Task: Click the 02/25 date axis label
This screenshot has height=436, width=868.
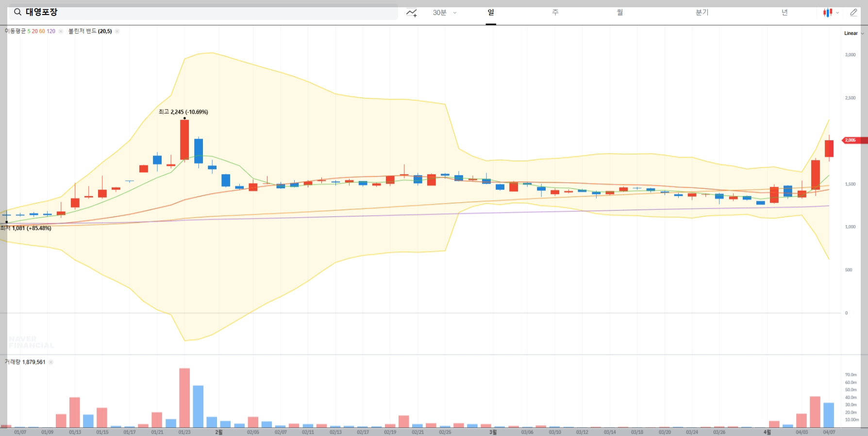Action: (445, 432)
